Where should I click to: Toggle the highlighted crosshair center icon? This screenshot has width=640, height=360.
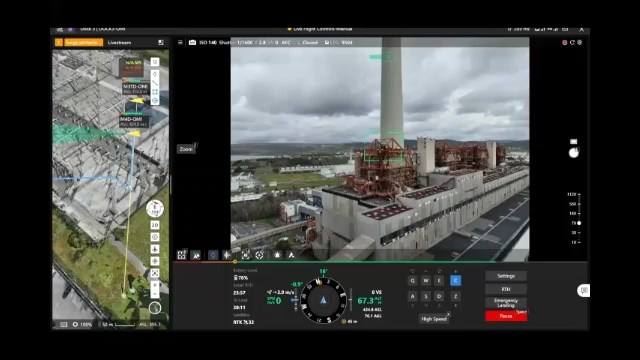tap(227, 255)
